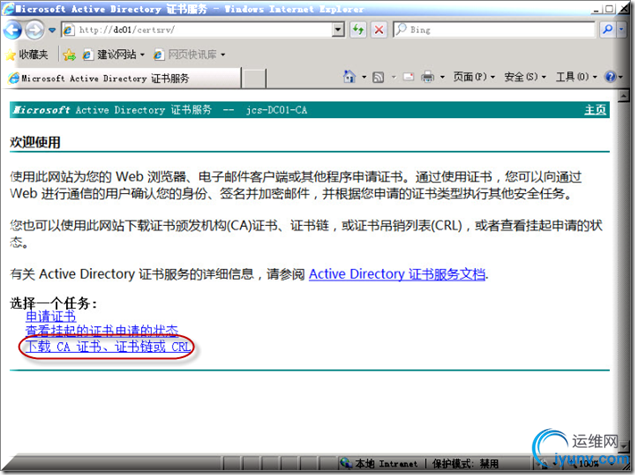
Task: Add page to favorites bar star icon
Action: 69,55
